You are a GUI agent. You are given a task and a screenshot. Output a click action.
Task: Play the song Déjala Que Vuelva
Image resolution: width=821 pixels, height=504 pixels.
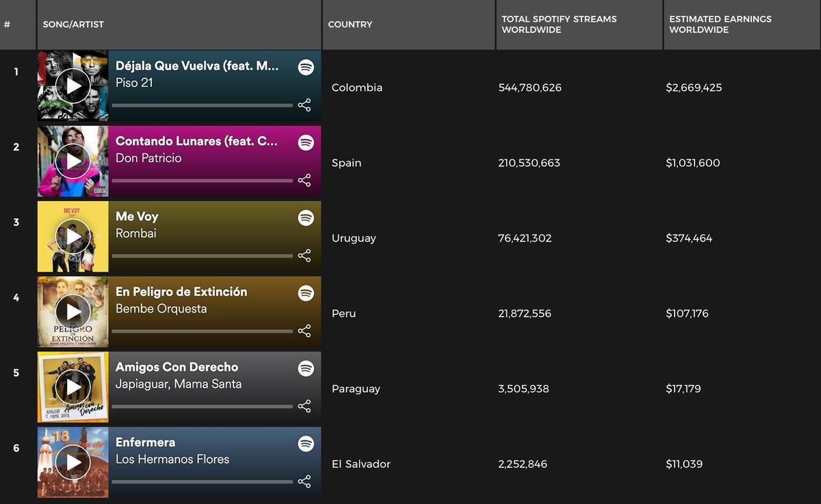pyautogui.click(x=73, y=85)
